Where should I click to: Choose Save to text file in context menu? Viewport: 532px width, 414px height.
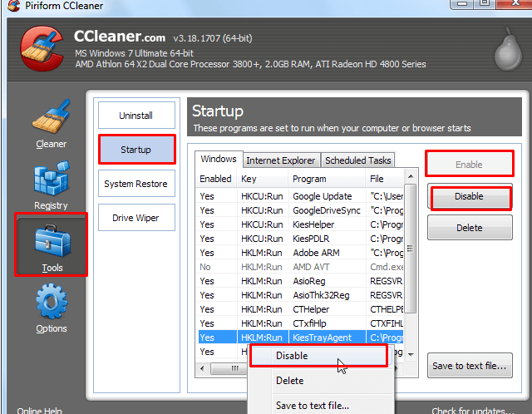[x=321, y=405]
